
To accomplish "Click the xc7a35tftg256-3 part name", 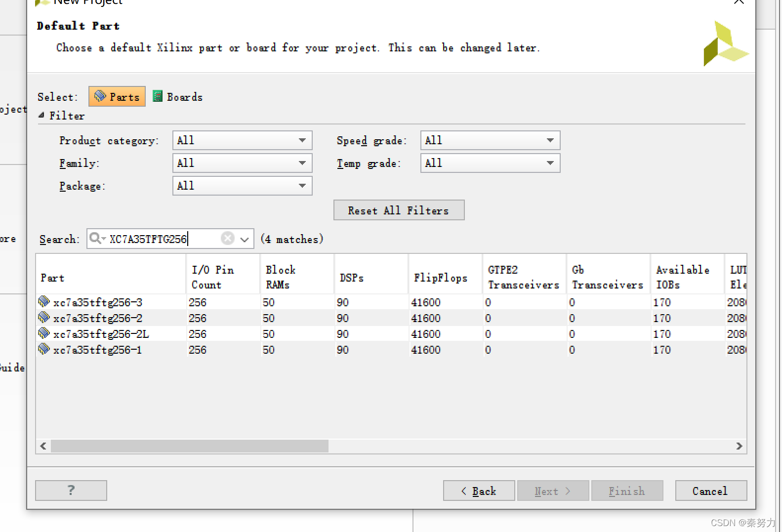I will [98, 302].
